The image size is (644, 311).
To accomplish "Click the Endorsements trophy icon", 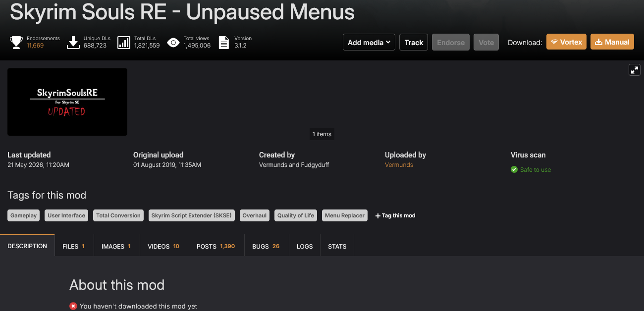I will [16, 43].
